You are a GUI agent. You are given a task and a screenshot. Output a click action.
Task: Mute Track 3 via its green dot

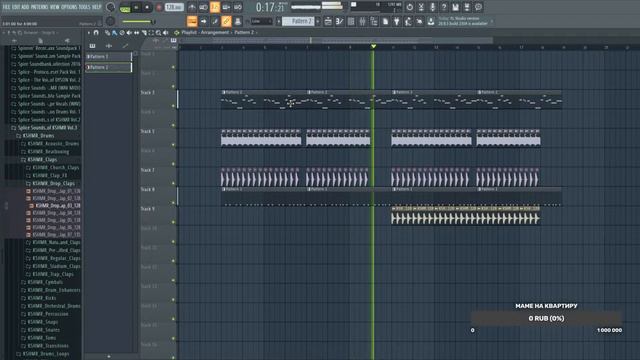click(x=173, y=106)
